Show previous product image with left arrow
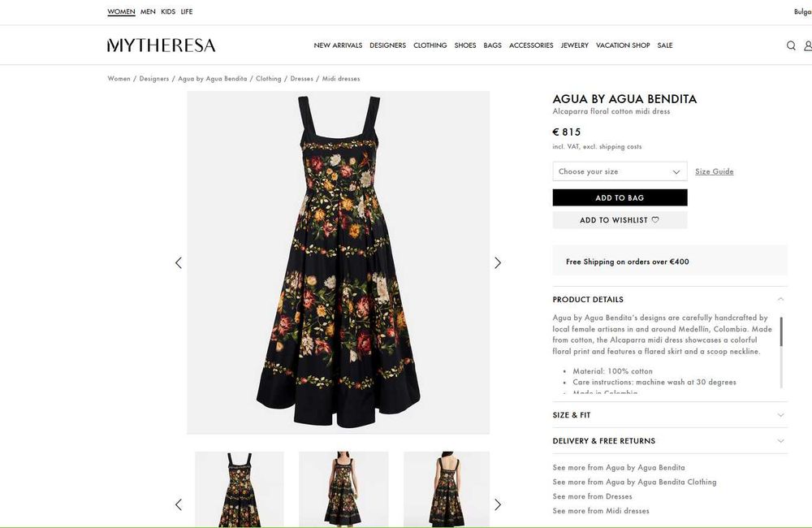 [179, 262]
